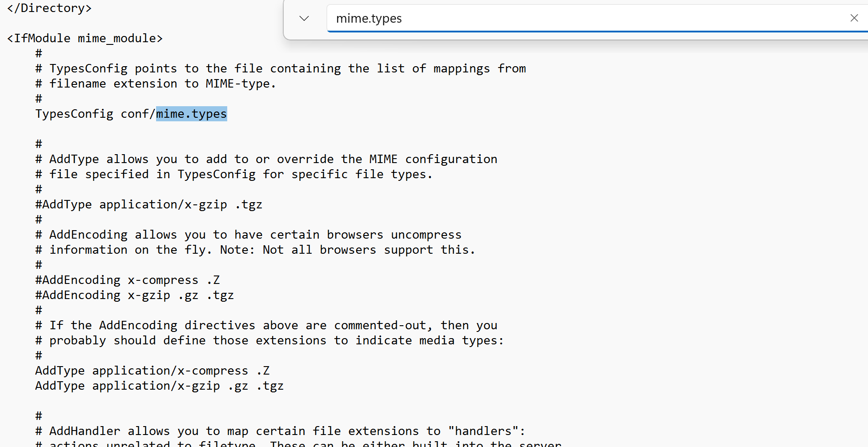The width and height of the screenshot is (868, 447).
Task: Click the comment "# information on the fly"
Action: pyautogui.click(x=255, y=250)
